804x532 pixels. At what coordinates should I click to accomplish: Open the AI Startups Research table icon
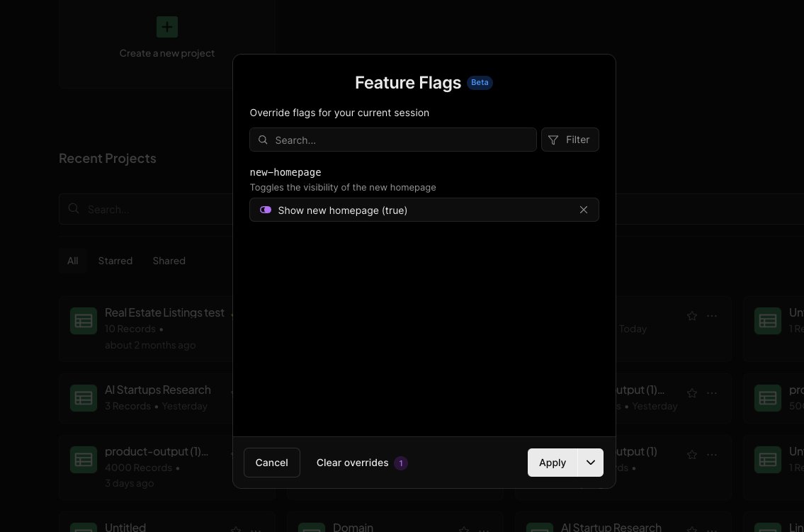[84, 398]
